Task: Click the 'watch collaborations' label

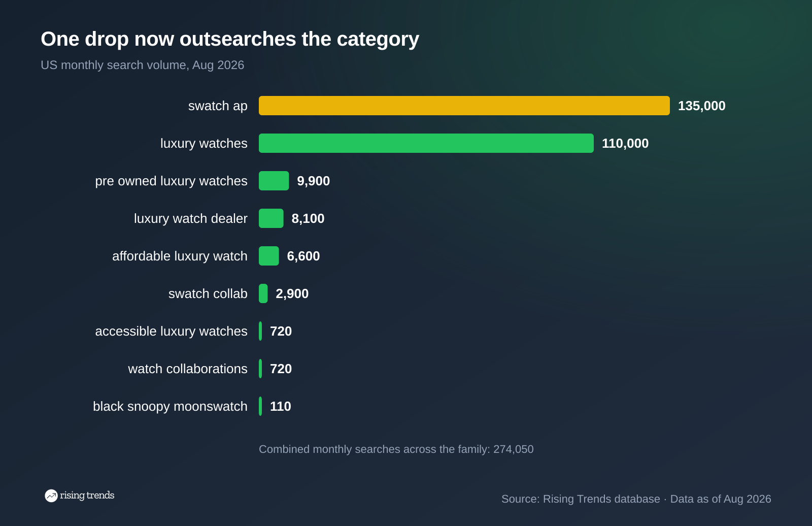Action: coord(188,369)
